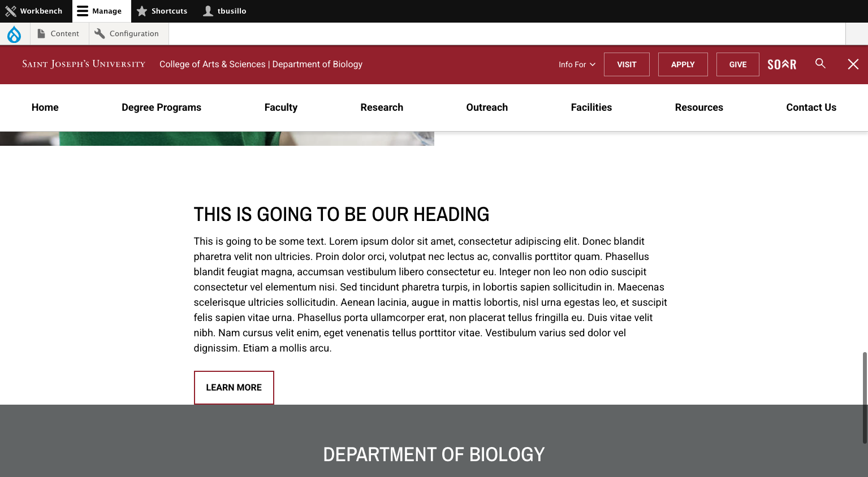Viewport: 868px width, 477px height.
Task: Click the Saint Joseph's University logo
Action: click(x=84, y=64)
